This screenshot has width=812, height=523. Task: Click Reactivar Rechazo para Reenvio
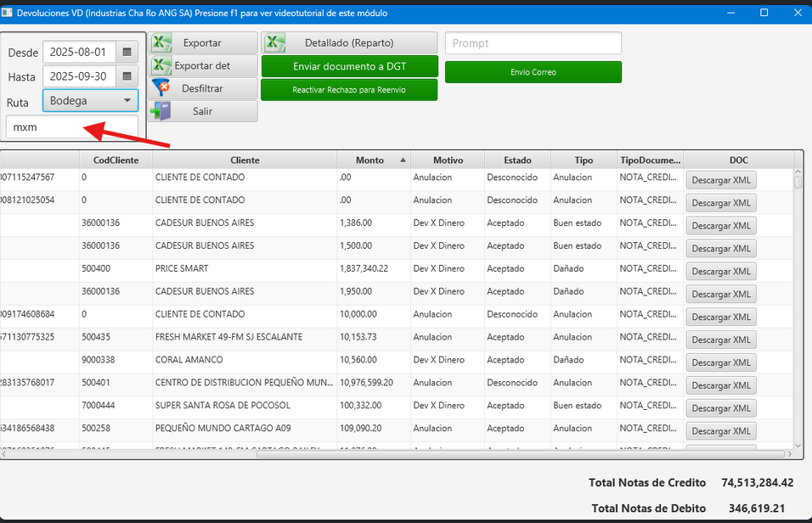point(349,90)
